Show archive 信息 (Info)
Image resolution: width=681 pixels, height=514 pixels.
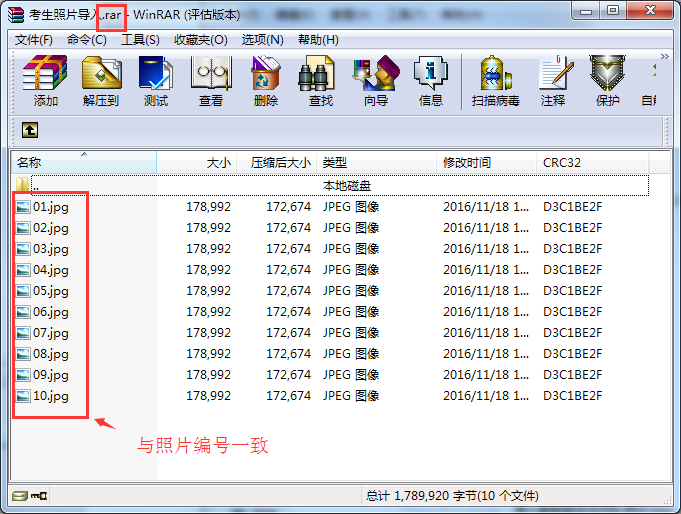point(431,81)
